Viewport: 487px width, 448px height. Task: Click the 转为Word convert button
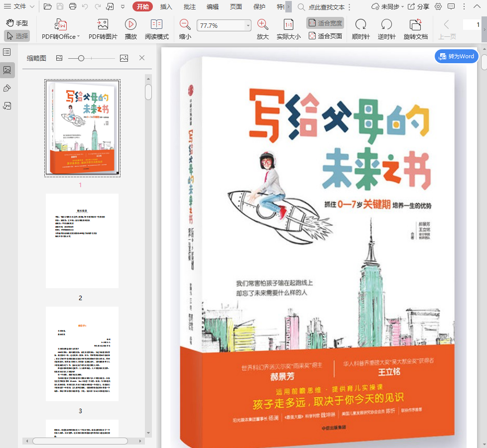point(456,56)
